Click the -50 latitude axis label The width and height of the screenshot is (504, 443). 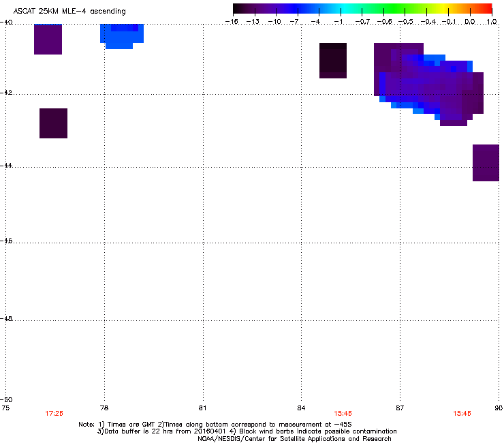[6, 400]
